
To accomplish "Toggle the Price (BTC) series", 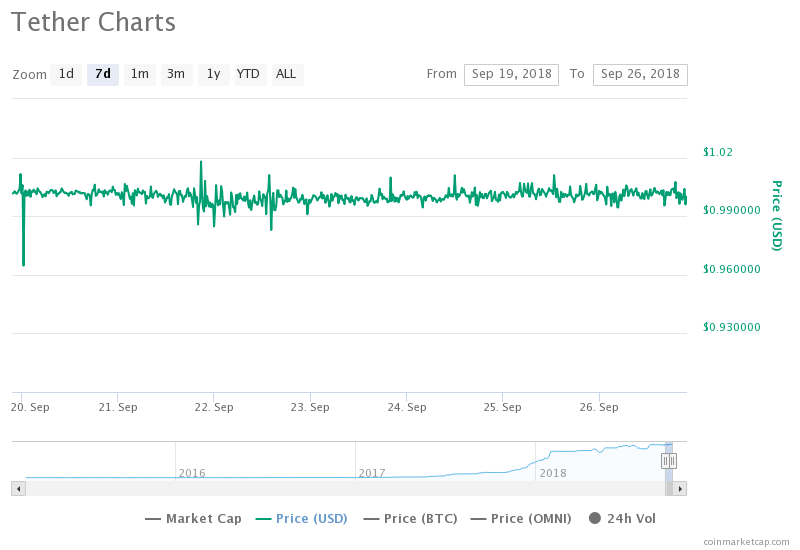I will [410, 519].
